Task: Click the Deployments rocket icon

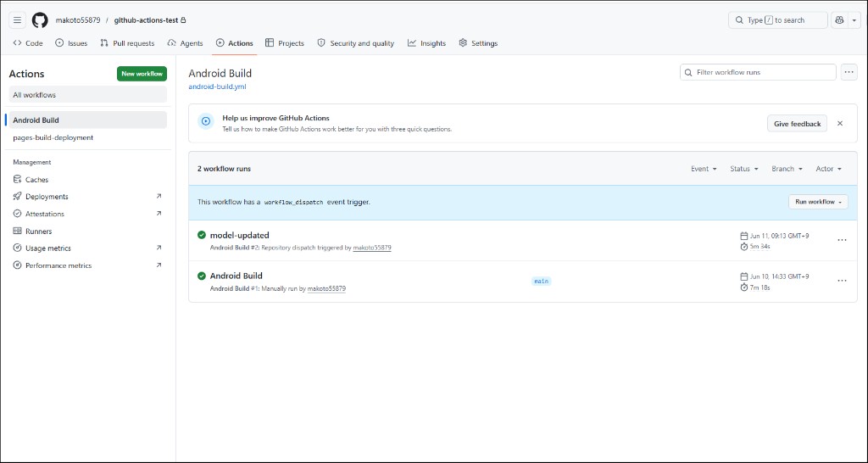Action: tap(17, 197)
